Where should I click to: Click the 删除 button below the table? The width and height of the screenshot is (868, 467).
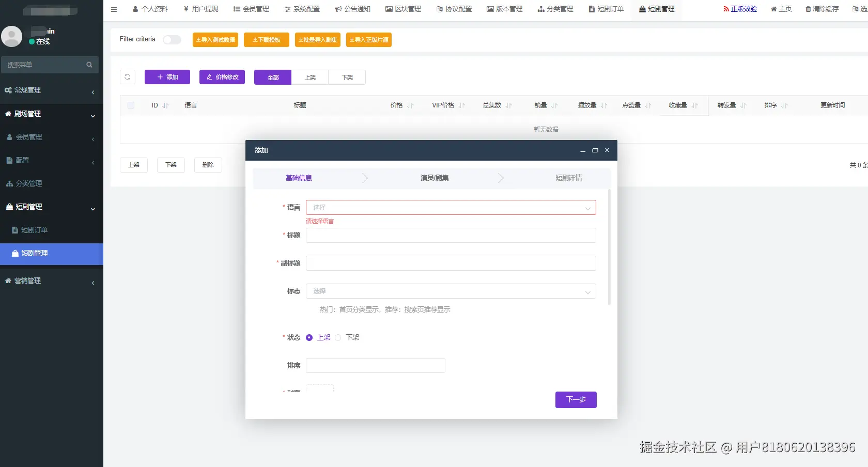[208, 165]
